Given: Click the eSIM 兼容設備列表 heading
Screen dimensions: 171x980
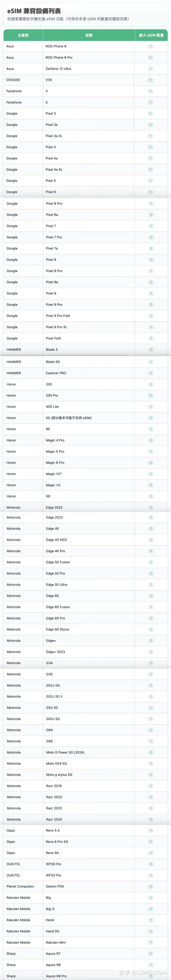Looking at the screenshot, I should click(34, 11).
